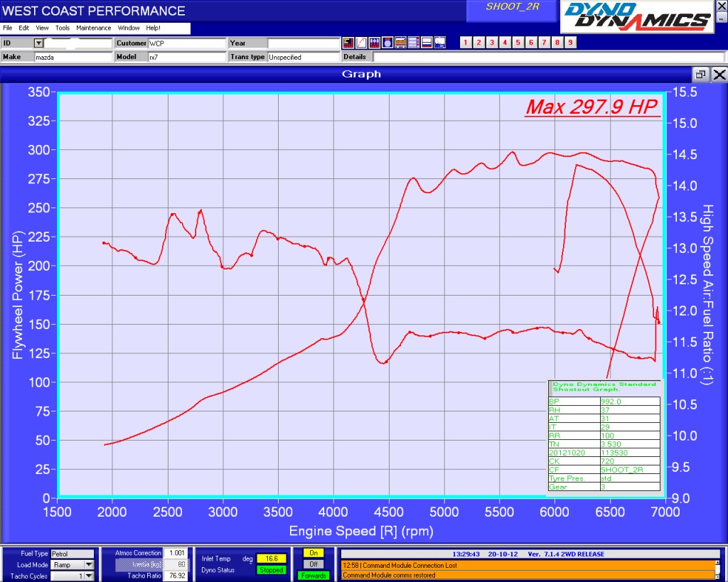Click the Details text field

coord(550,57)
